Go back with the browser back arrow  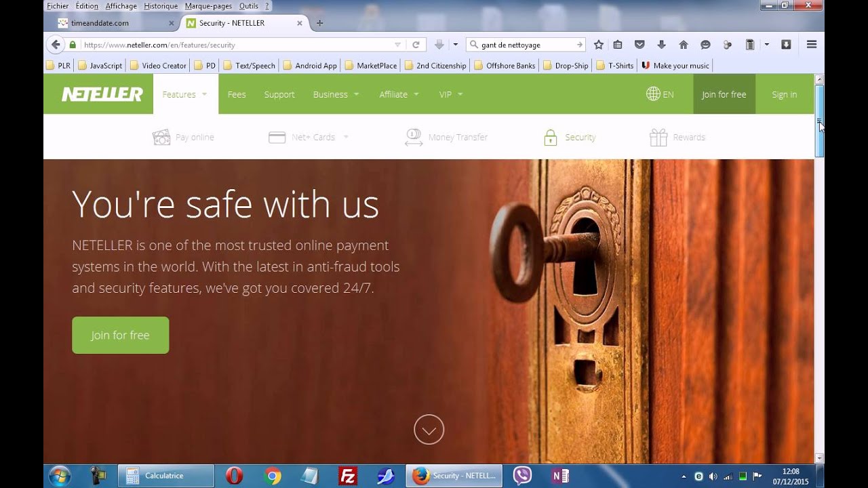pyautogui.click(x=56, y=45)
